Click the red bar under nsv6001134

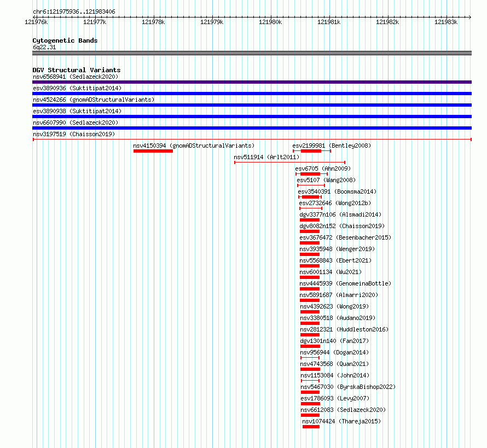point(310,277)
